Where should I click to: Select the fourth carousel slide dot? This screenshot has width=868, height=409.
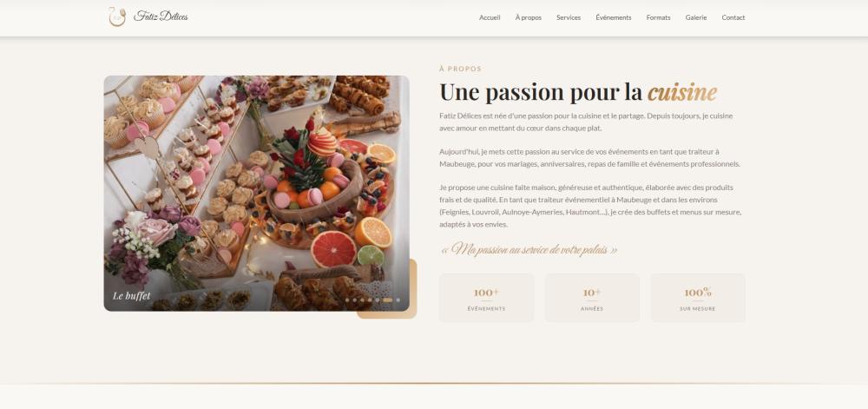370,300
